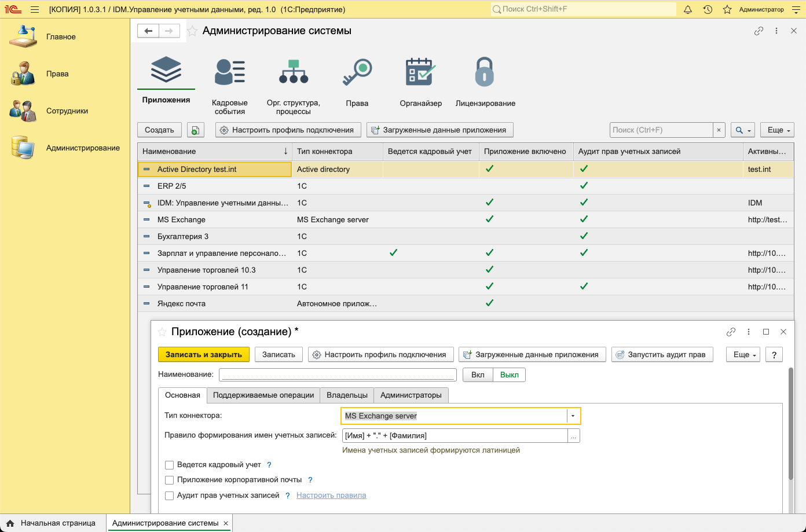Click Сотрудники in the left sidebar
806x532 pixels.
point(67,111)
